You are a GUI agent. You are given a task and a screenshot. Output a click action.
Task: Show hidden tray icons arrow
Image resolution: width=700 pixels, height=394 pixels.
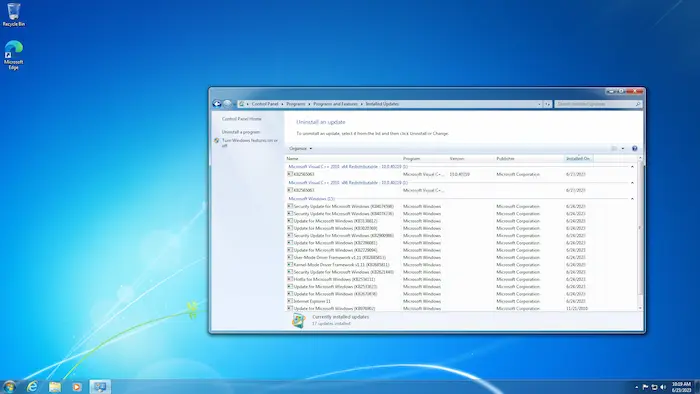[x=637, y=387]
